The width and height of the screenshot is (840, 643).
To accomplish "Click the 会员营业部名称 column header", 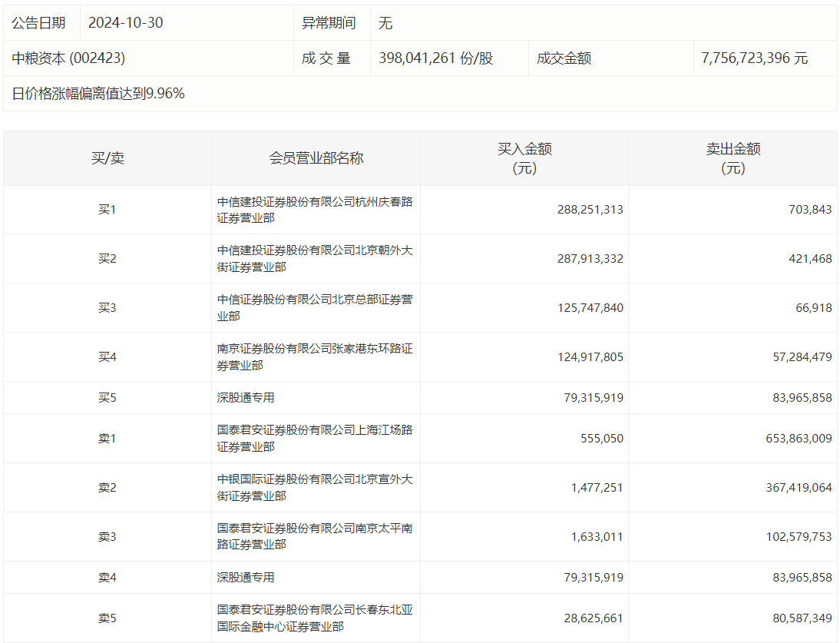I will [x=316, y=158].
